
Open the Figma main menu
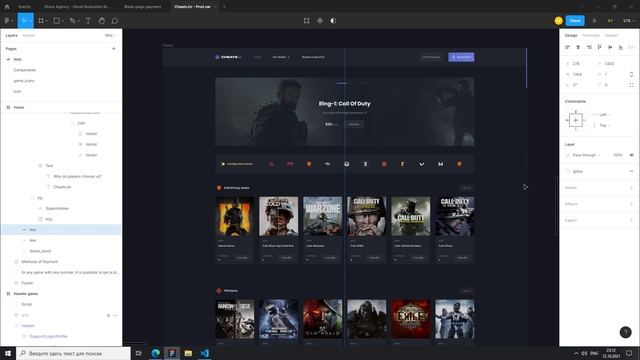coord(8,21)
